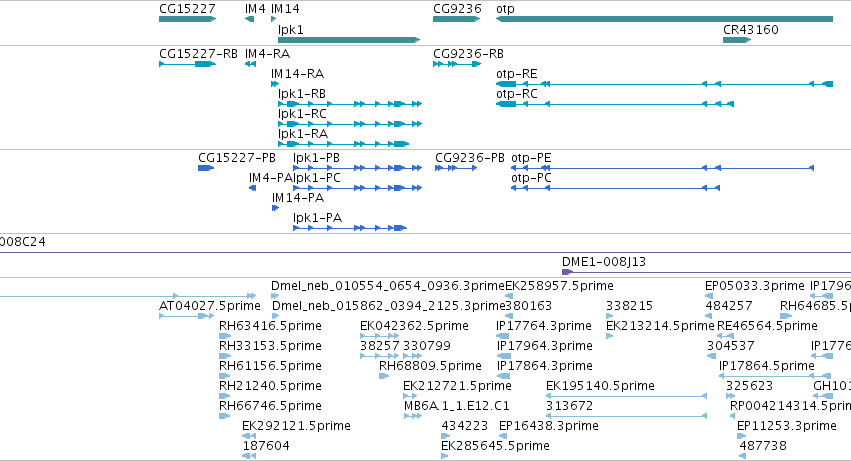Click the DME1-008J13 BAC clone label

pos(604,262)
